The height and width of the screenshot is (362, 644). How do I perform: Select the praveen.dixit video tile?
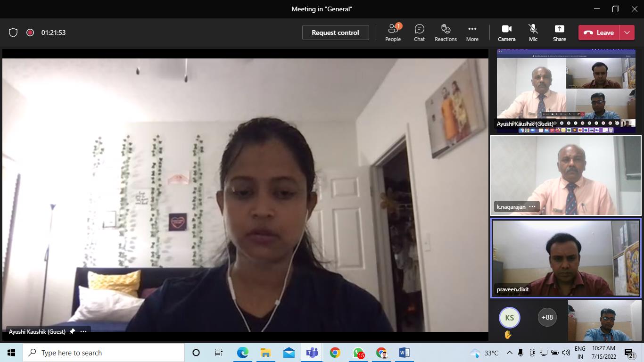(566, 258)
